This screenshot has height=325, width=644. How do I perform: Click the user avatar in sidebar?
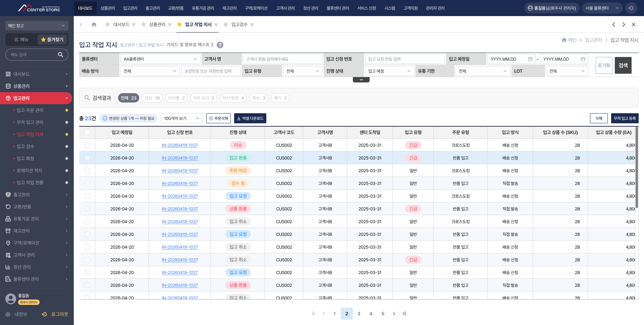click(11, 299)
